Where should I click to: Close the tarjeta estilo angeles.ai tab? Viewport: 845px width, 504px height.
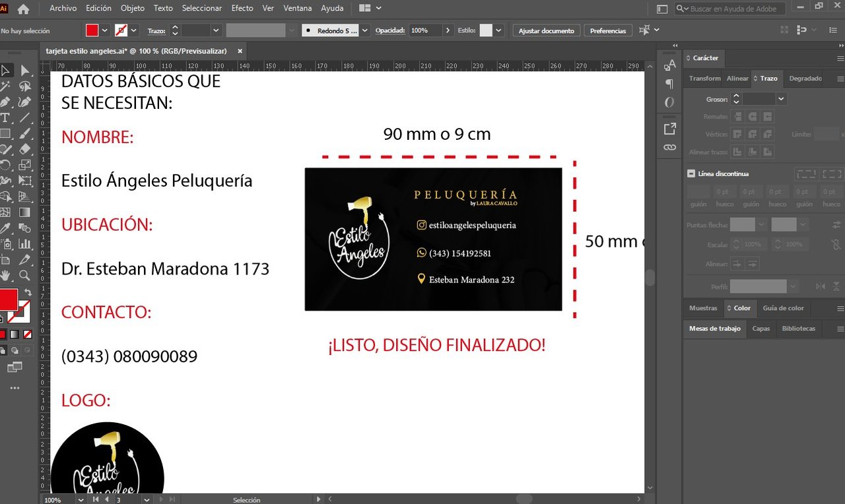(240, 51)
